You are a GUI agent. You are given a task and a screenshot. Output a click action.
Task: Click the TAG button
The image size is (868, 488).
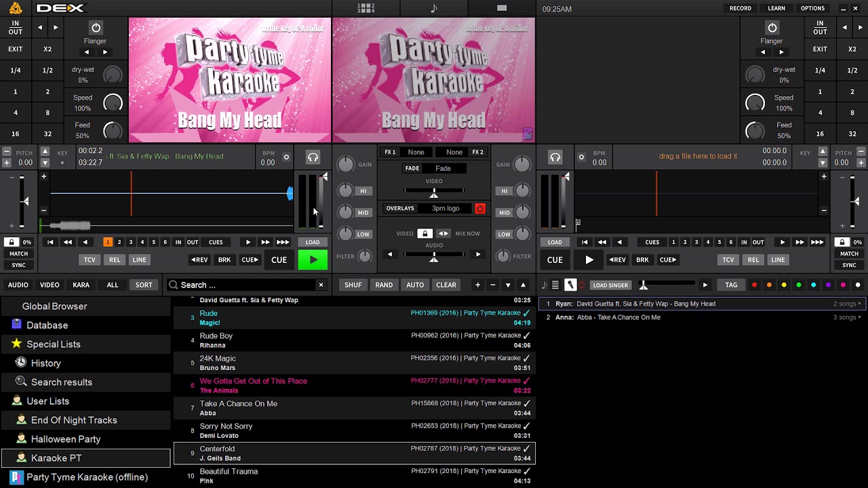pyautogui.click(x=731, y=285)
